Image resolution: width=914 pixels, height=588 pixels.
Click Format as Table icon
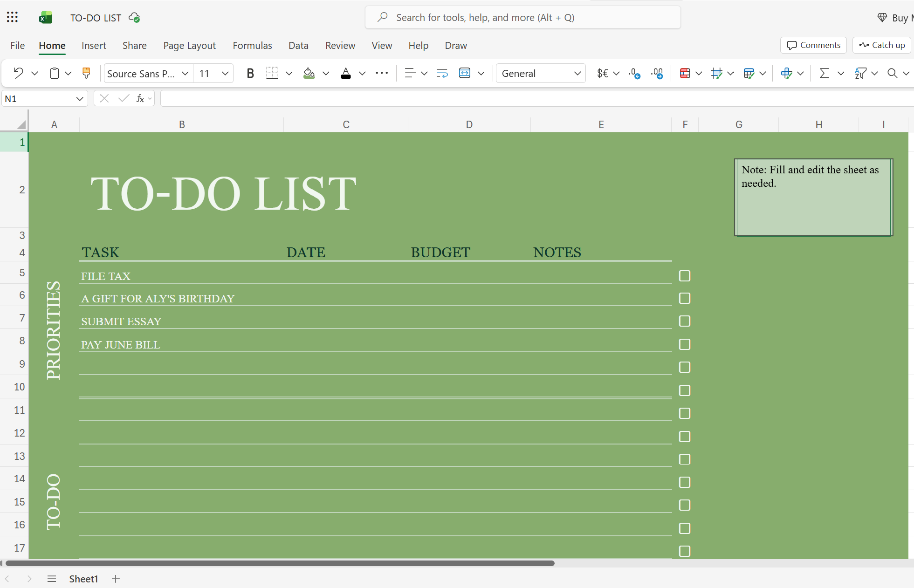(x=749, y=73)
